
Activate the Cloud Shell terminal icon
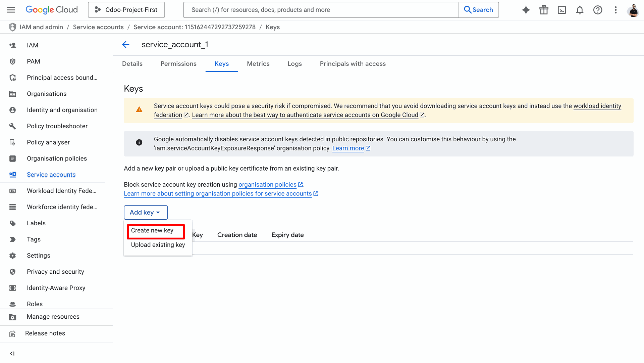[562, 10]
